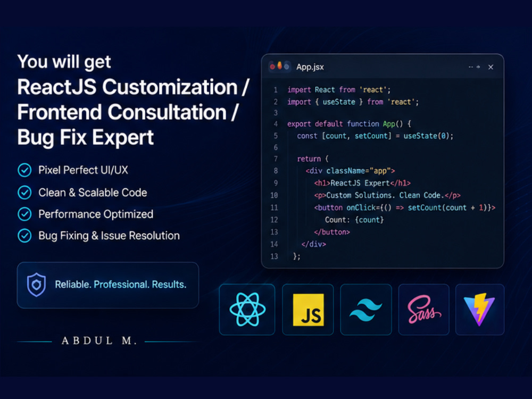Click the orange dot in editor title bar

point(280,65)
